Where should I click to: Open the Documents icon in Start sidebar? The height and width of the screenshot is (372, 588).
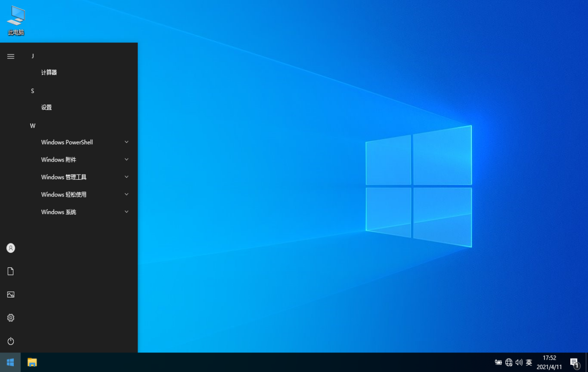pos(11,271)
